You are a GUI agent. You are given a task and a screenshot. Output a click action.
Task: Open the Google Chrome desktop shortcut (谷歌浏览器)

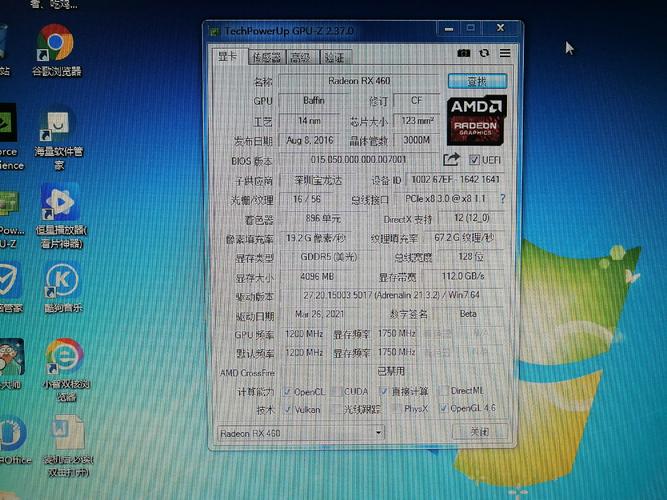pos(54,44)
